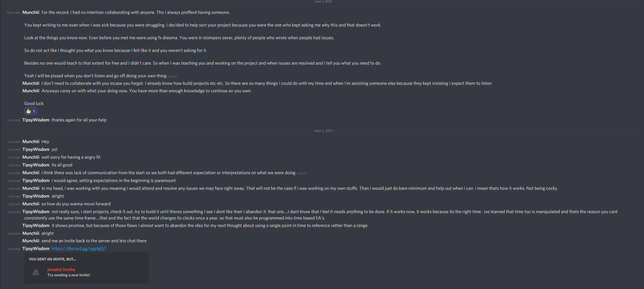The width and height of the screenshot is (644, 289).
Task: Click Munchiii username at 10:49 AM message
Action: point(31,12)
